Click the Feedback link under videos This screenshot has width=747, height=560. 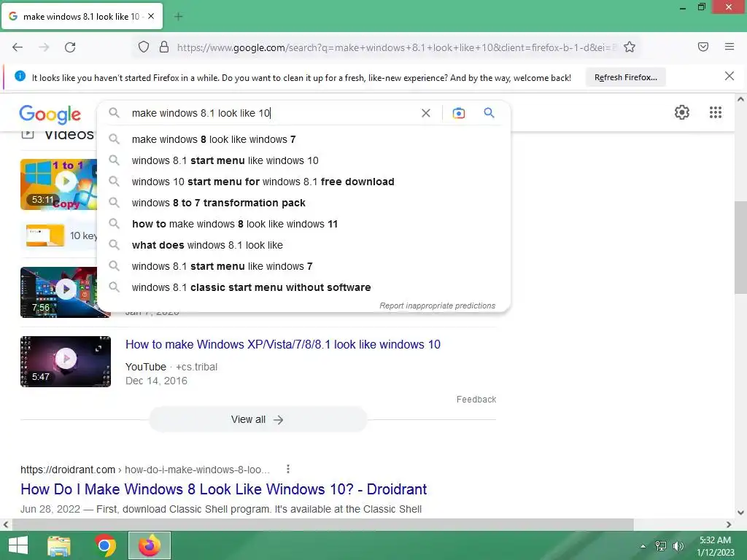coord(476,400)
